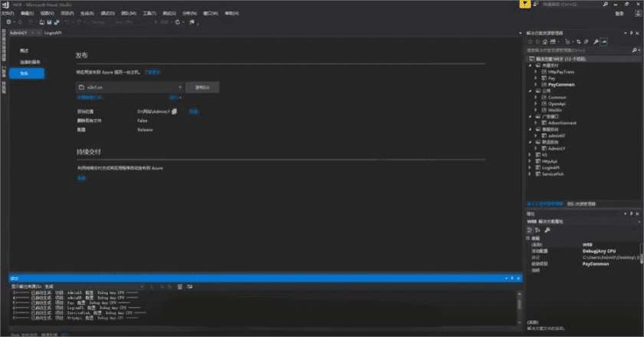
Task: Click the categorized view icon in Properties panel
Action: pos(529,230)
